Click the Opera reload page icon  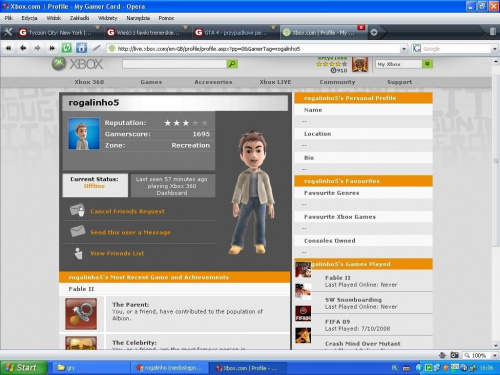tap(67, 48)
